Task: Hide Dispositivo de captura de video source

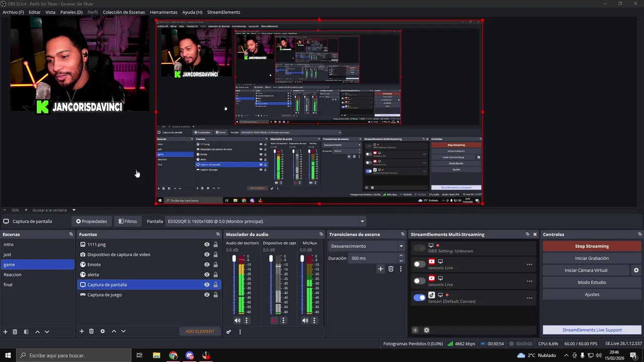Action: point(207,254)
